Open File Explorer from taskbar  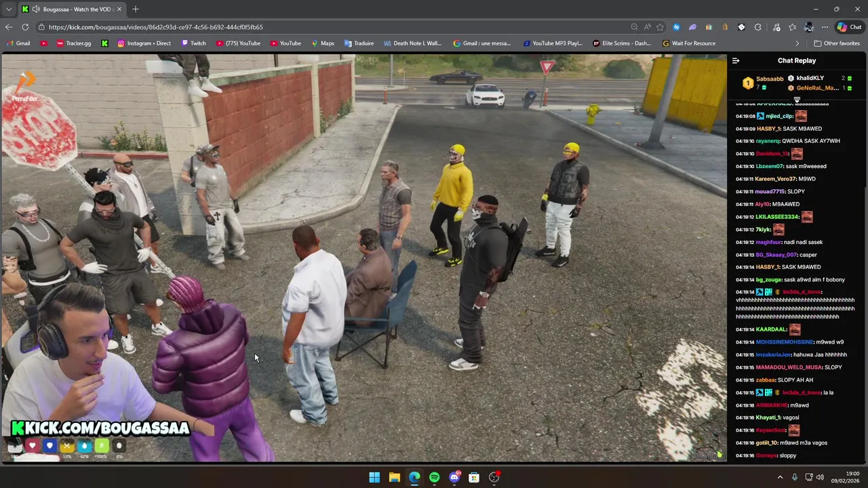pyautogui.click(x=394, y=477)
